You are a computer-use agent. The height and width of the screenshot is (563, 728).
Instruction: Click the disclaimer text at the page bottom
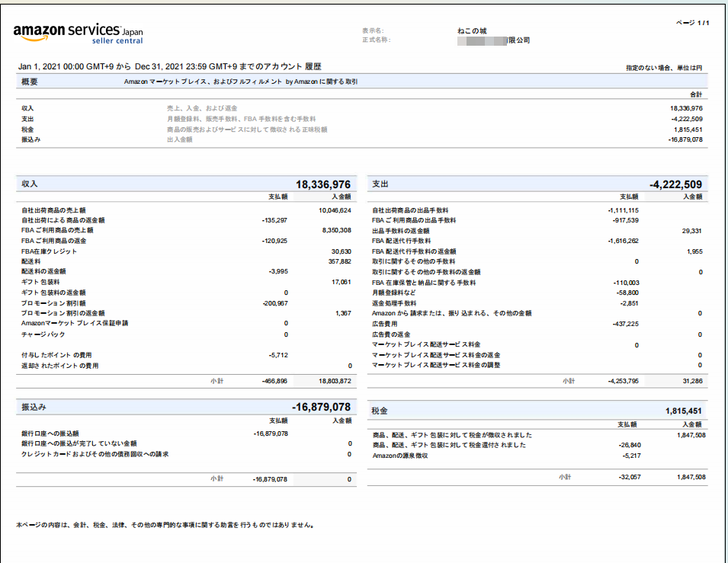point(164,524)
